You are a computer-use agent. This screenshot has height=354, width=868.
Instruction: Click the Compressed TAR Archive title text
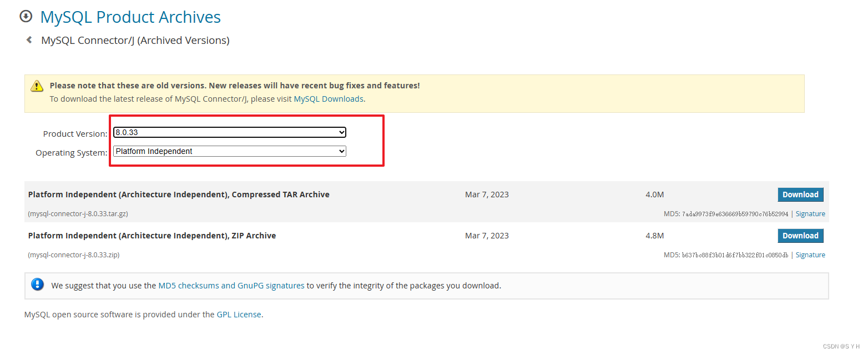pyautogui.click(x=179, y=195)
